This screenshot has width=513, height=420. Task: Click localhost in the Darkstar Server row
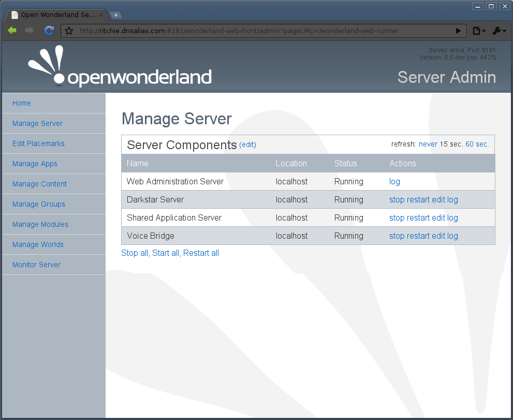click(291, 200)
